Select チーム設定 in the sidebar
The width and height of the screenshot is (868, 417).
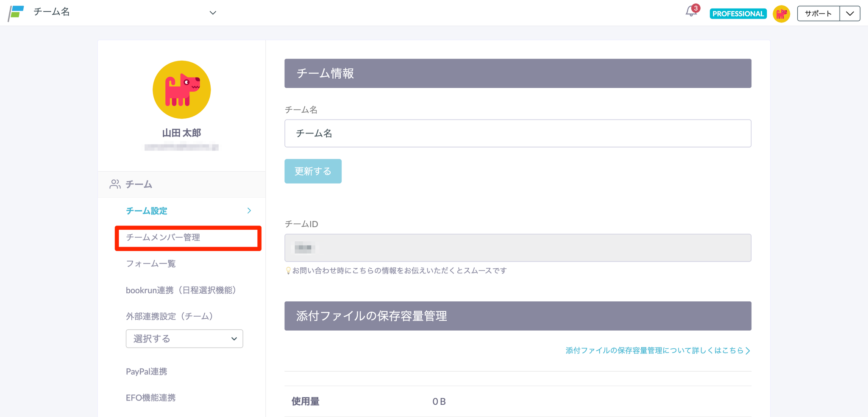[x=147, y=211]
